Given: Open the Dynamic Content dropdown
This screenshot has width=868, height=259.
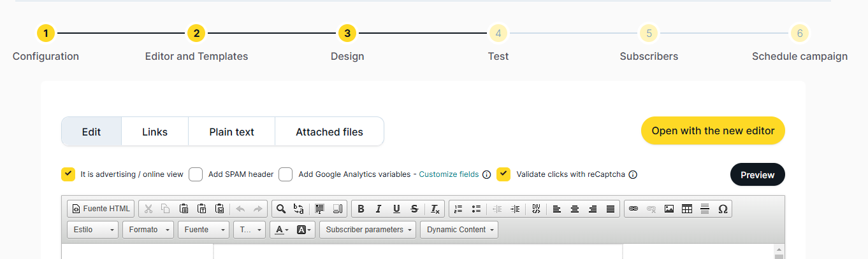Looking at the screenshot, I should click(459, 230).
